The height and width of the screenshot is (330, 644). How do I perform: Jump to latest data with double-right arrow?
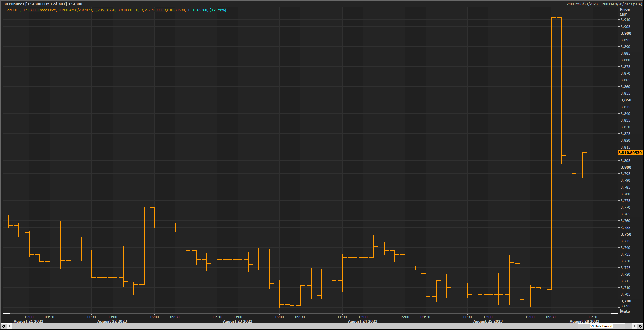click(x=640, y=326)
